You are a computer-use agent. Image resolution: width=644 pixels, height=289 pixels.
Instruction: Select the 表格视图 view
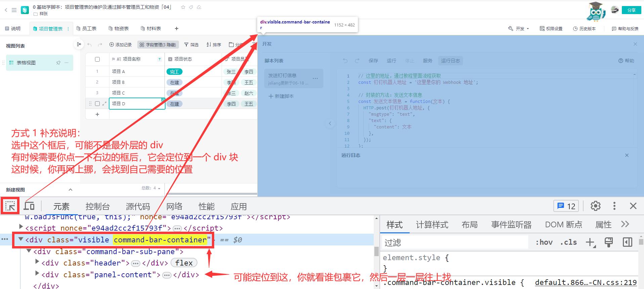(x=40, y=63)
